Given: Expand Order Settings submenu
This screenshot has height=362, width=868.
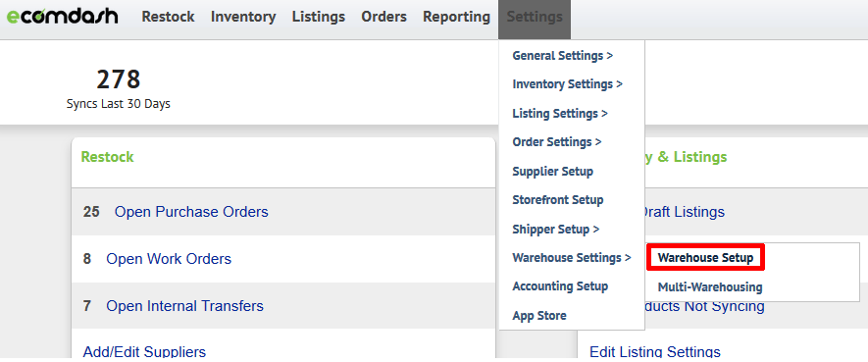Looking at the screenshot, I should coord(557,142).
